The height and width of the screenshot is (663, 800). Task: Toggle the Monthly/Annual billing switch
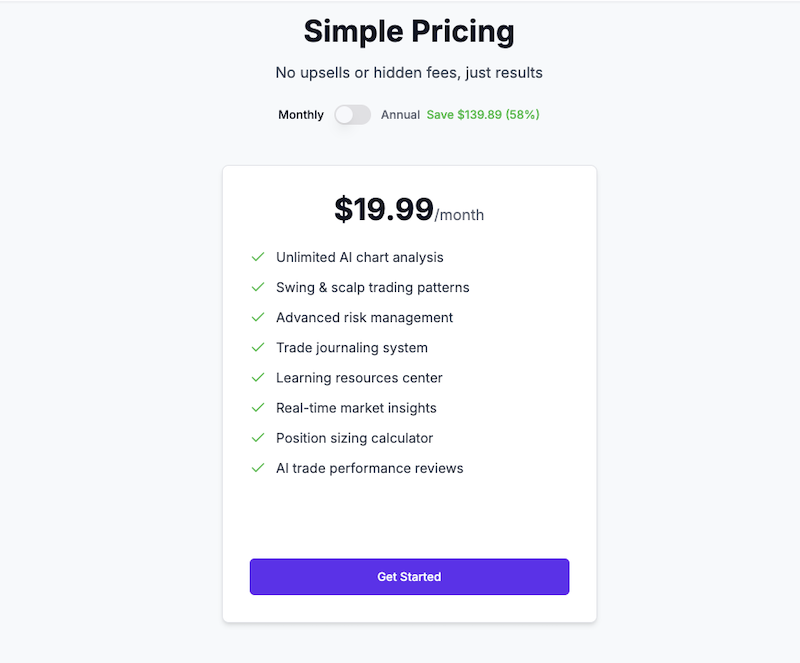point(352,115)
